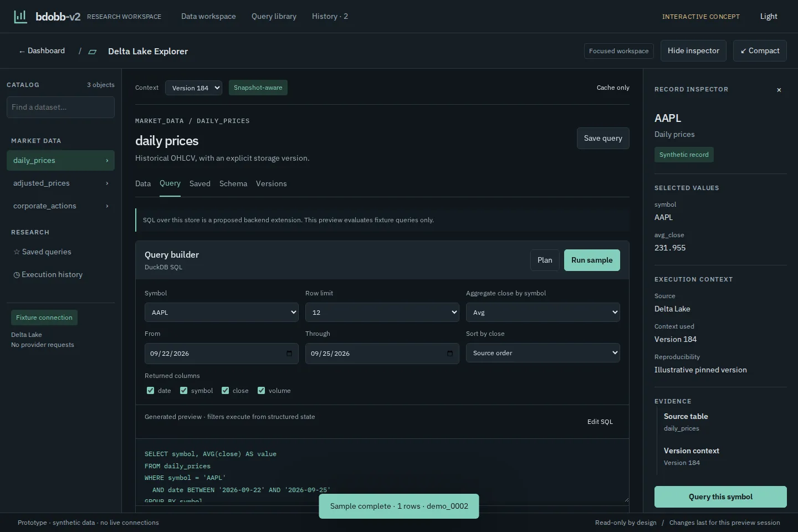Click the generated SQL preview text area
This screenshot has width=798, height=532.
pos(382,472)
